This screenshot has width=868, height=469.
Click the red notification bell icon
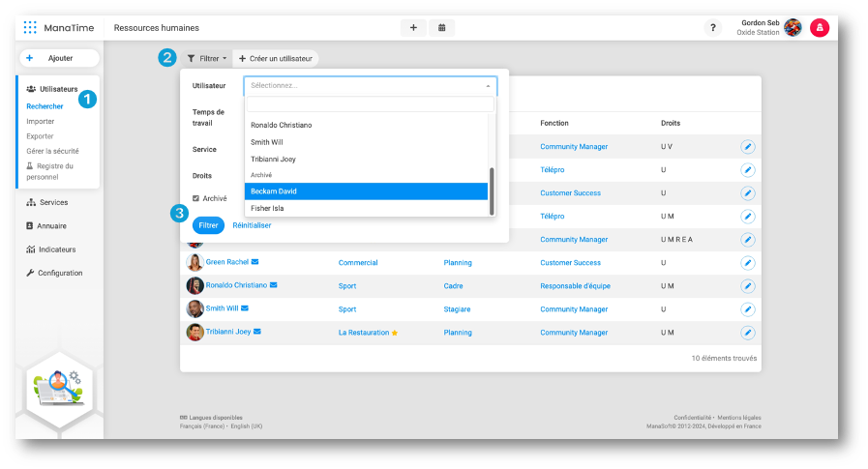click(x=819, y=28)
